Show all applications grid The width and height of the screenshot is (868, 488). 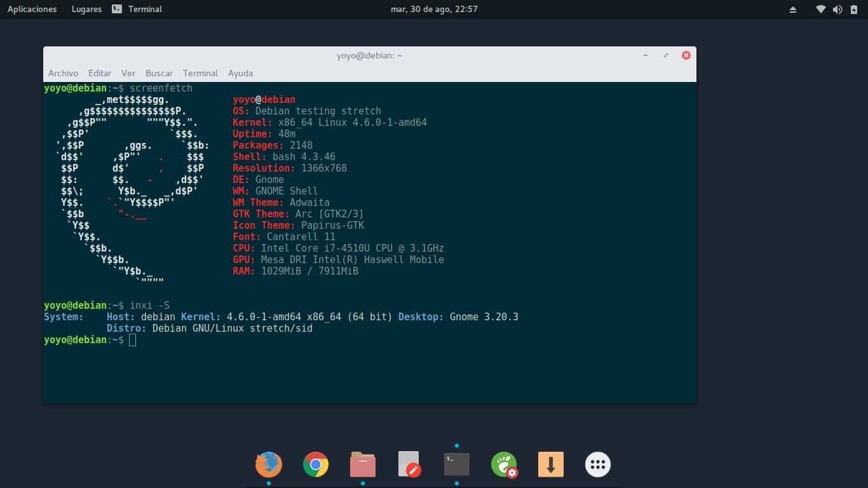pos(598,464)
